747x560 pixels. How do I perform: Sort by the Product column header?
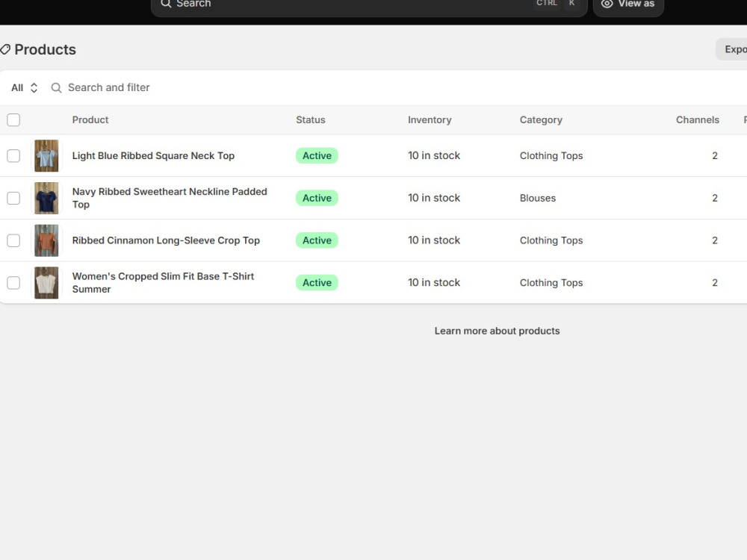90,120
